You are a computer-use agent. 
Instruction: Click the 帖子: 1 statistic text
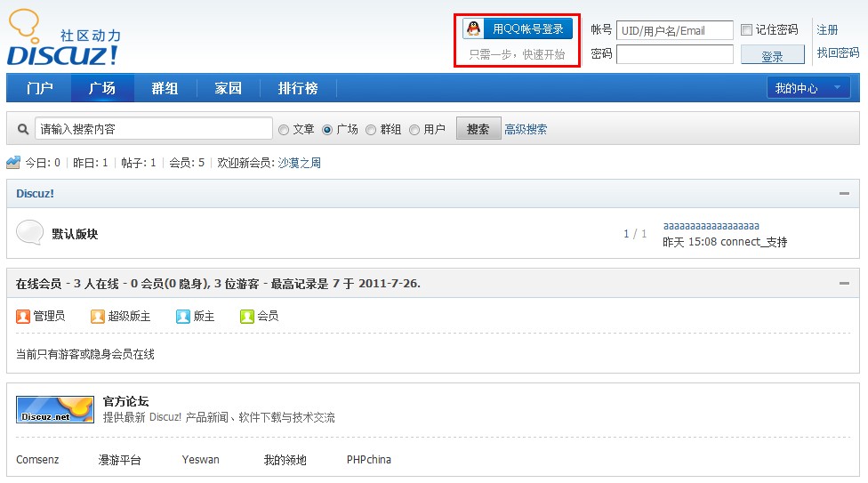pos(139,163)
